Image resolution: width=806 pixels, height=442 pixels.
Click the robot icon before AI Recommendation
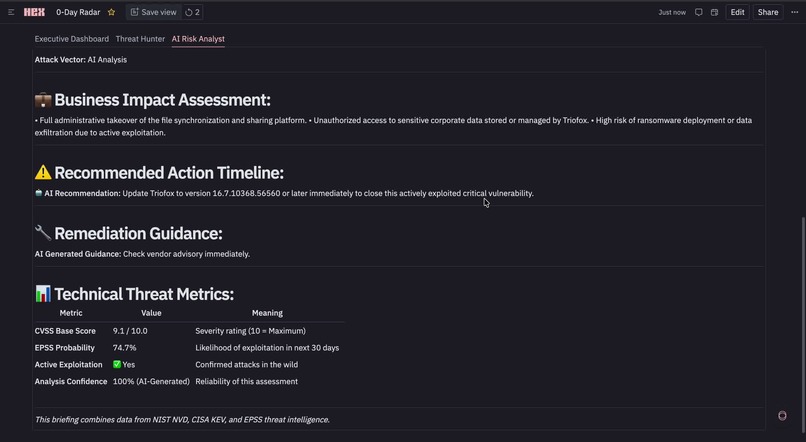point(39,193)
